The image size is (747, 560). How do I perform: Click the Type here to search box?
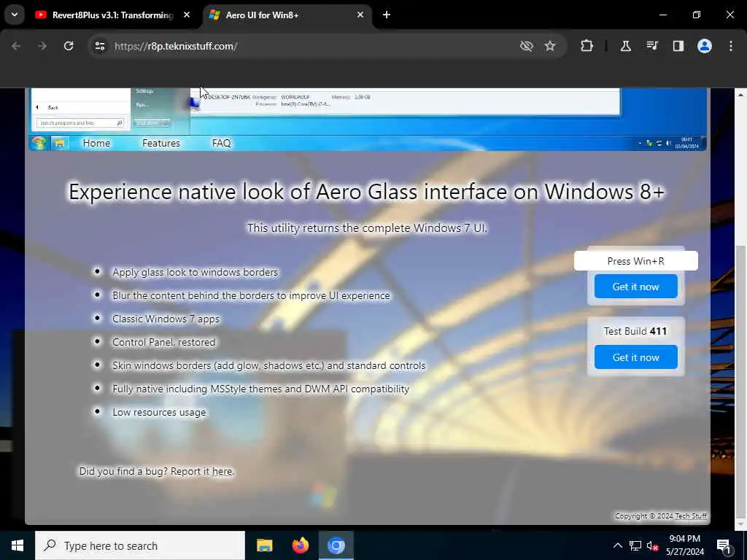[140, 545]
